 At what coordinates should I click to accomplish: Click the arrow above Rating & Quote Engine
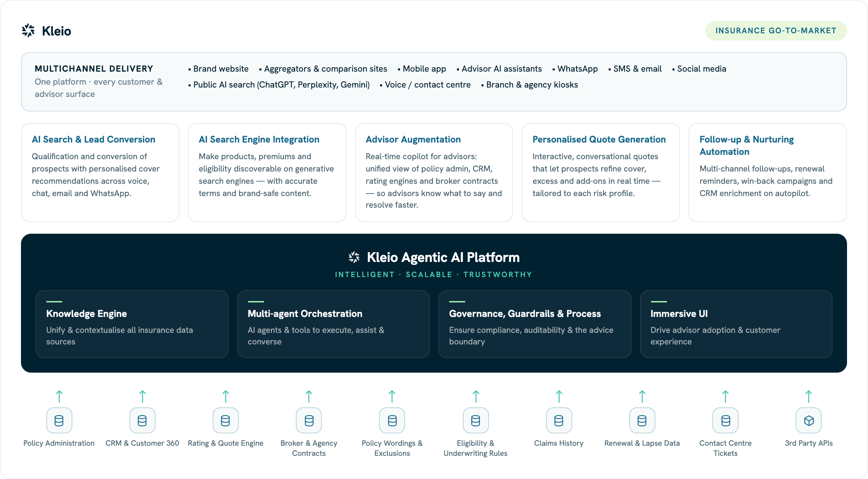point(226,397)
